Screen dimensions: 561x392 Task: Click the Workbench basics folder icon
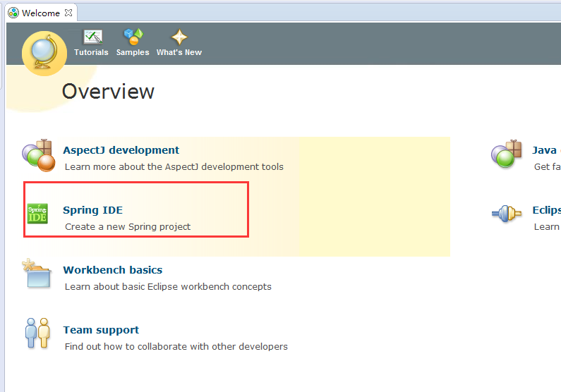[37, 274]
